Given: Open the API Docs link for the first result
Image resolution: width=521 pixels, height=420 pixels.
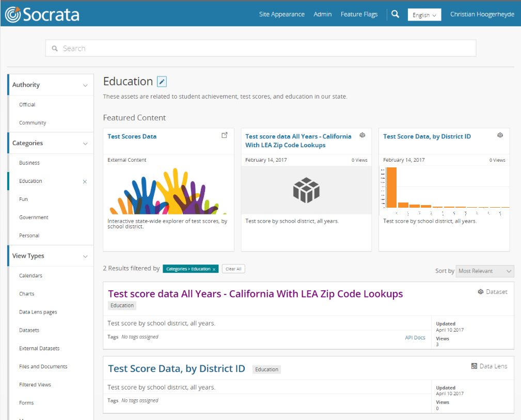Looking at the screenshot, I should tap(415, 337).
